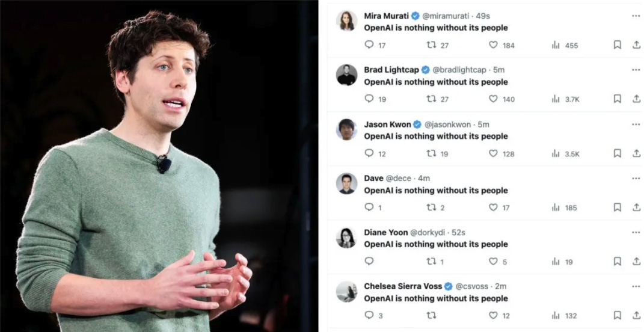
Task: Retweet Chelsea Sierra Voss's post
Action: 431,315
